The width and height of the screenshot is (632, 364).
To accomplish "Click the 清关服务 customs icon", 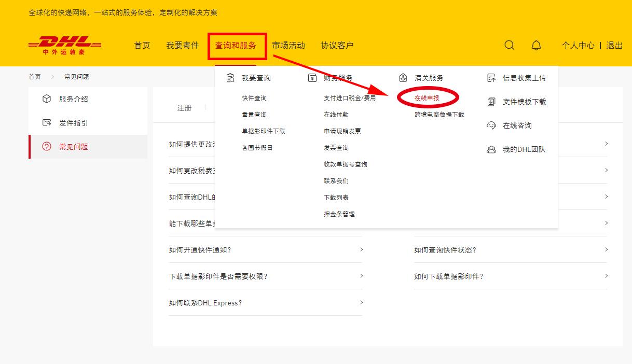I will [403, 77].
